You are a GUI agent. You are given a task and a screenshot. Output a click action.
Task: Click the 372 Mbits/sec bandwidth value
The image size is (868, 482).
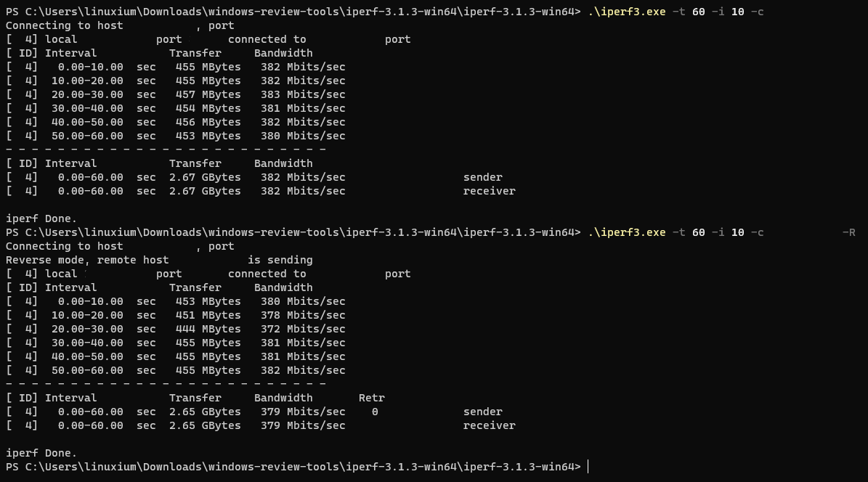click(303, 329)
